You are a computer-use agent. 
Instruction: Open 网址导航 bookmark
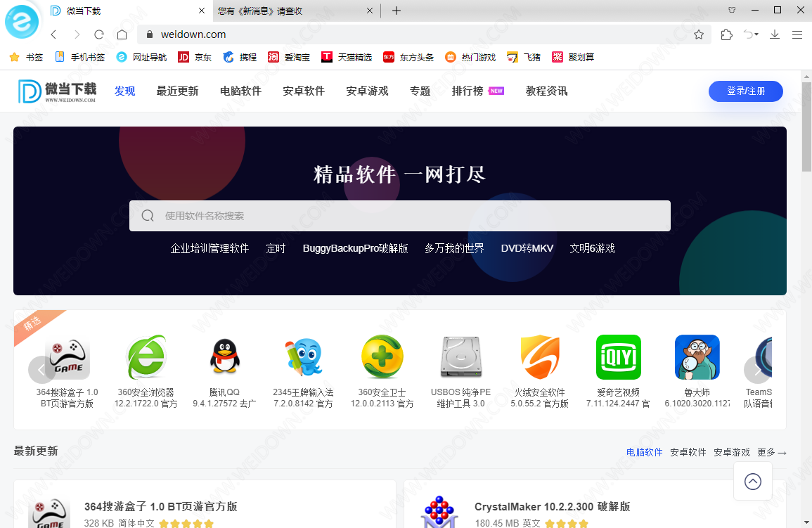tap(141, 57)
